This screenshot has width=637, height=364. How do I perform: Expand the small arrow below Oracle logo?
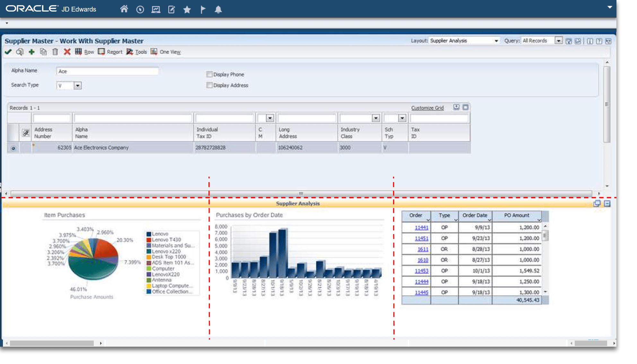pos(7,23)
